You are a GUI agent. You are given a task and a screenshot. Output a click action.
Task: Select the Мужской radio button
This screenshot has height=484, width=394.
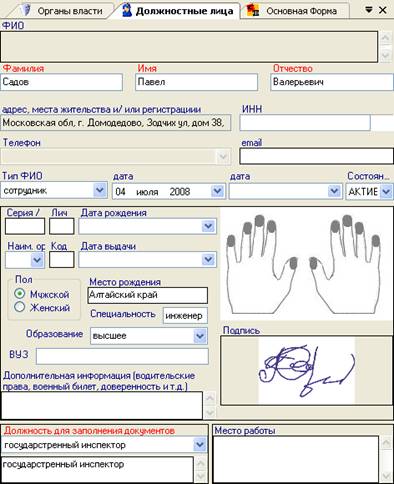tap(20, 294)
